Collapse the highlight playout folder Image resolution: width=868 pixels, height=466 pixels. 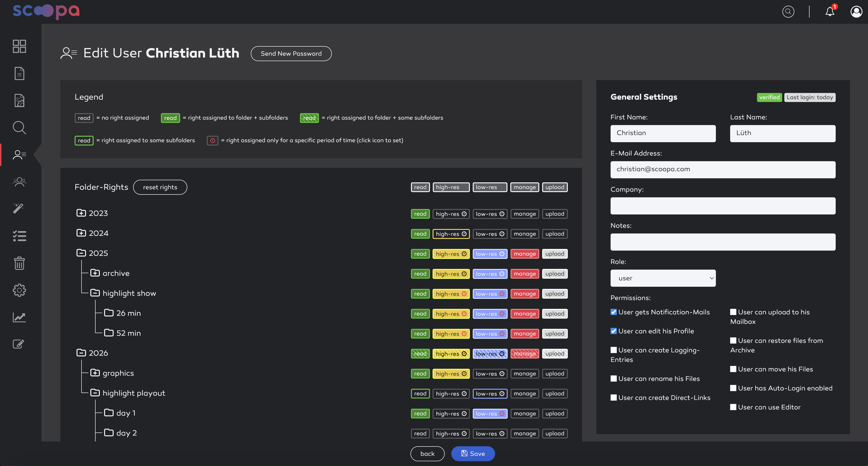coord(95,393)
